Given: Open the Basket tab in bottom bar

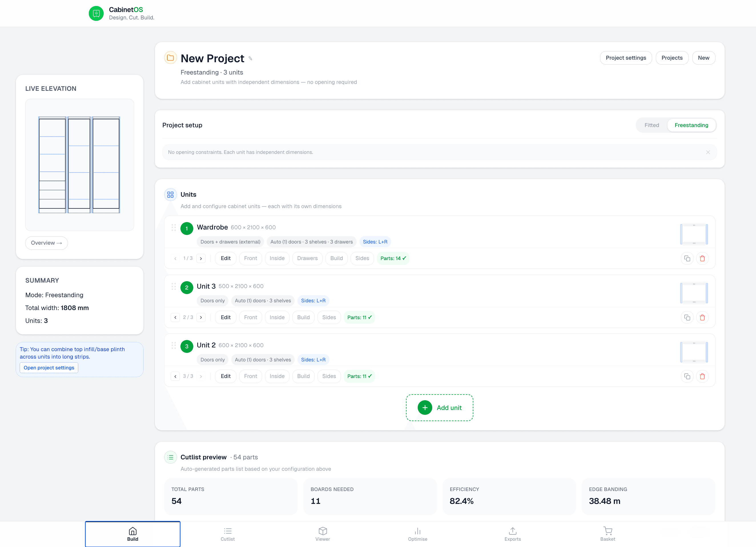Looking at the screenshot, I should [x=608, y=534].
